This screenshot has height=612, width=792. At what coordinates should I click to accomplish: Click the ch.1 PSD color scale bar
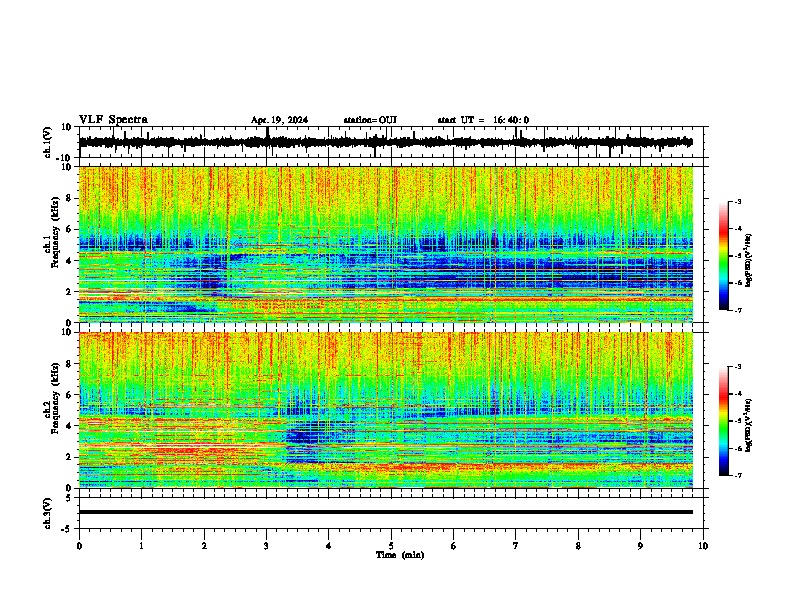(724, 256)
